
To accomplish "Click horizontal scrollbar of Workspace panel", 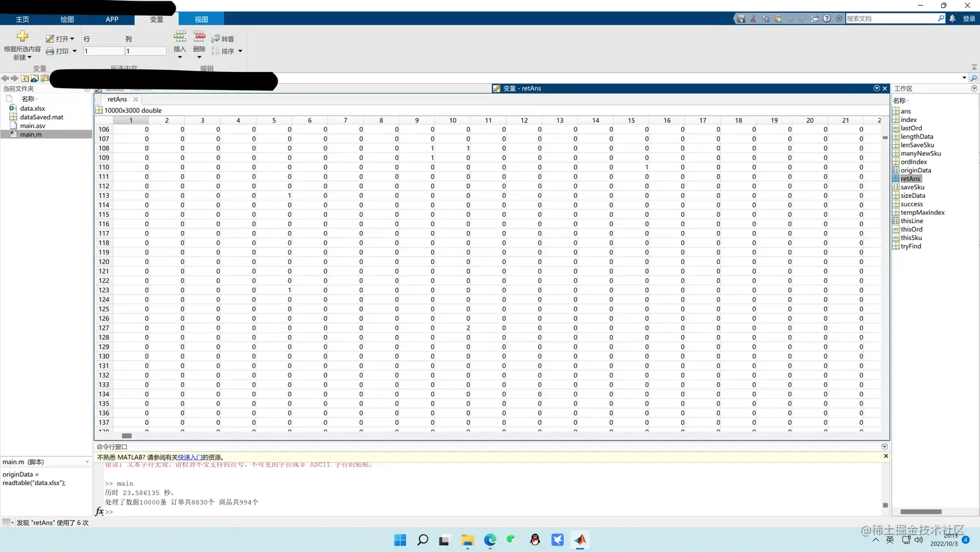I will [x=921, y=512].
